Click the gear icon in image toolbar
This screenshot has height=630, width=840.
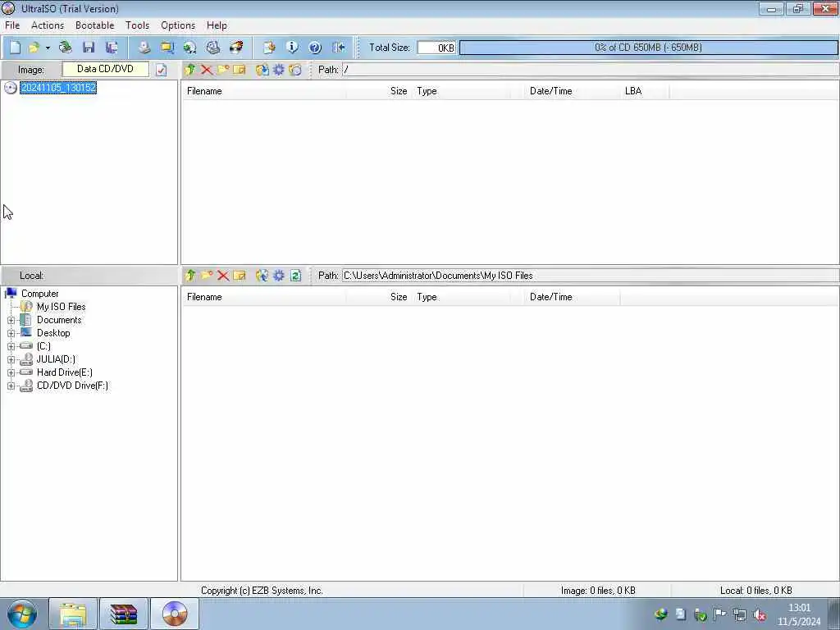click(279, 70)
